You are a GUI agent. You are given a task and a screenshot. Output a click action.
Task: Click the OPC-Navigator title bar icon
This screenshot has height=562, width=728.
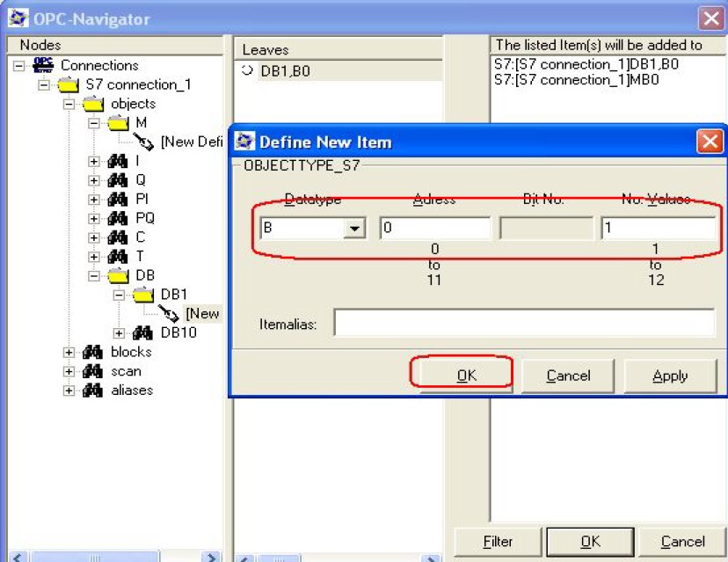tap(19, 18)
